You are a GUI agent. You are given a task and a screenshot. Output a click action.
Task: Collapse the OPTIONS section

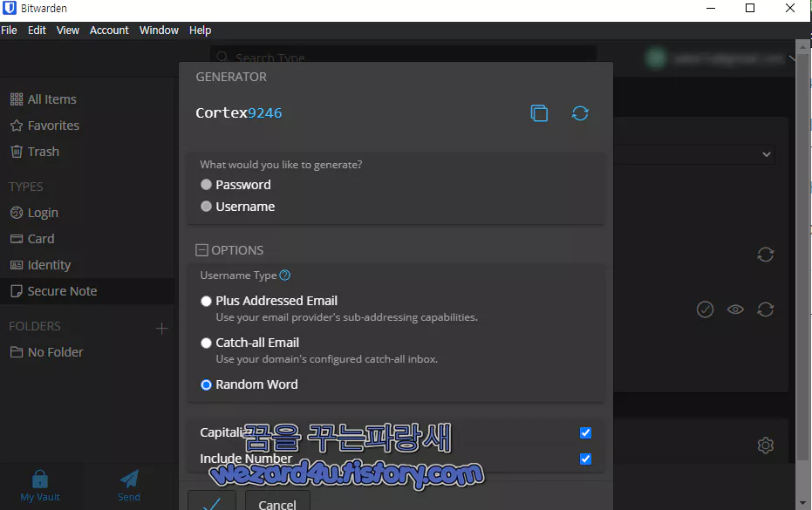[x=201, y=250]
